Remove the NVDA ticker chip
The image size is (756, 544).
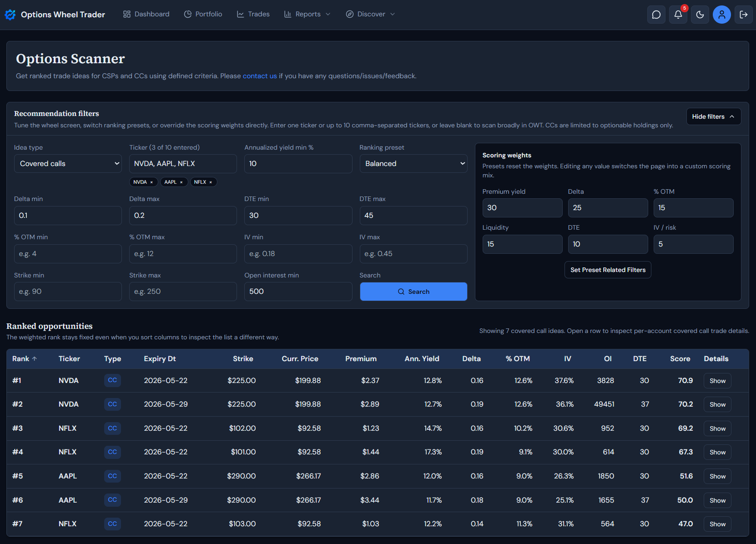(x=151, y=182)
